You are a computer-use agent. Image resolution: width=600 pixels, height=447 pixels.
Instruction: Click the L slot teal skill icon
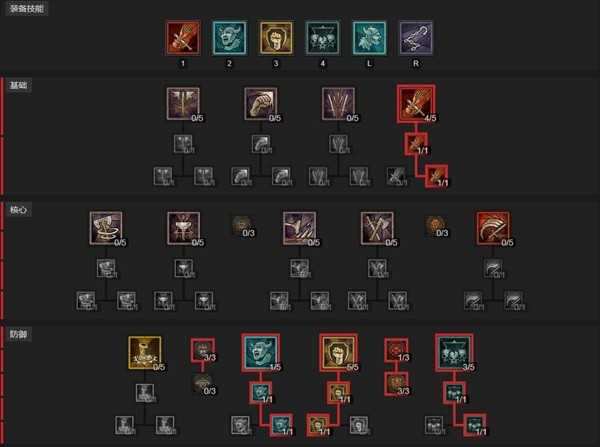coord(369,38)
